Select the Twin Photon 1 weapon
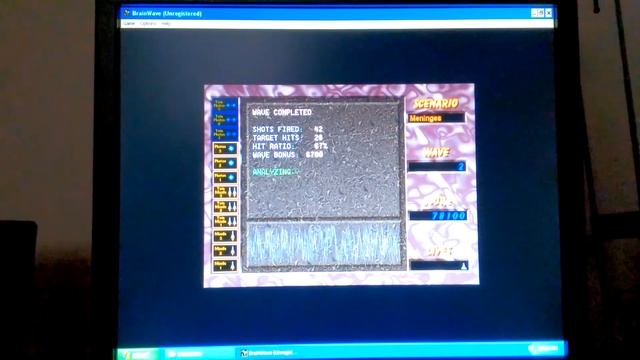 (224, 134)
